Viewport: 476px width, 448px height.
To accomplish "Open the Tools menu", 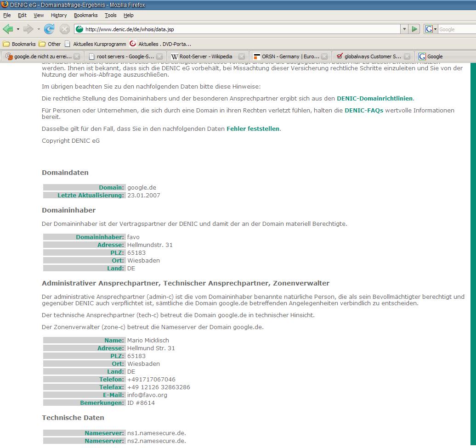I will (110, 15).
